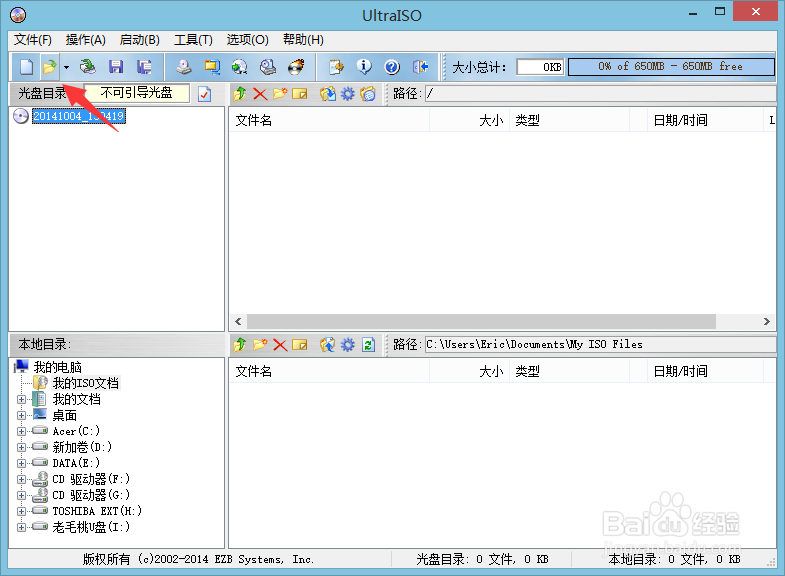Select the 20141004_130419 disc tree item

pos(79,116)
